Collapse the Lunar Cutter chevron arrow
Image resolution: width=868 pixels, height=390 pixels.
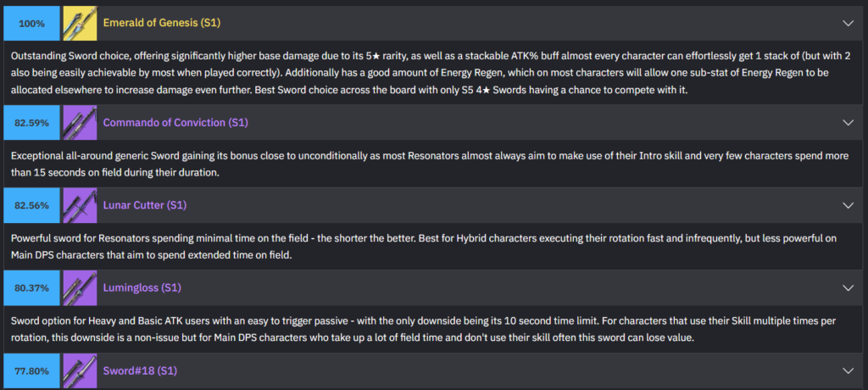pos(848,205)
